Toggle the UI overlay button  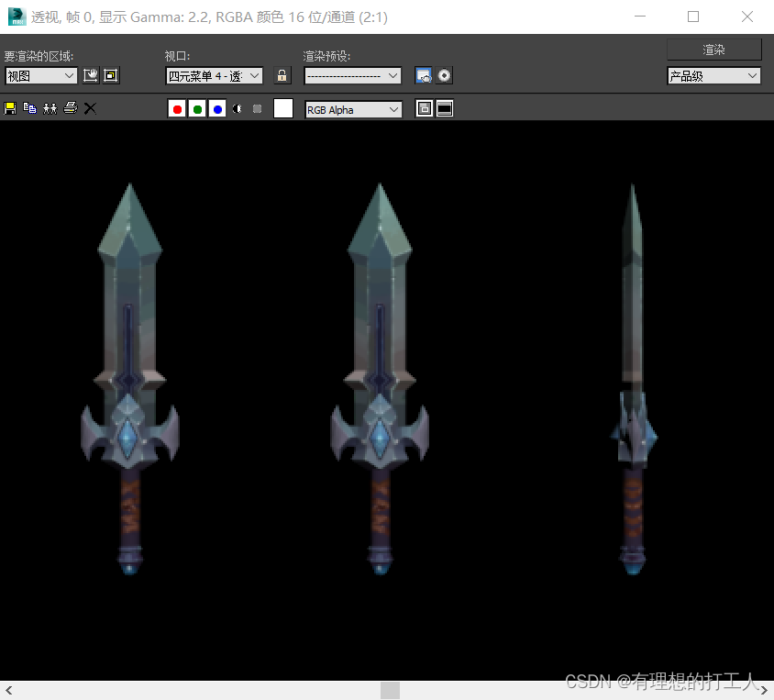424,108
